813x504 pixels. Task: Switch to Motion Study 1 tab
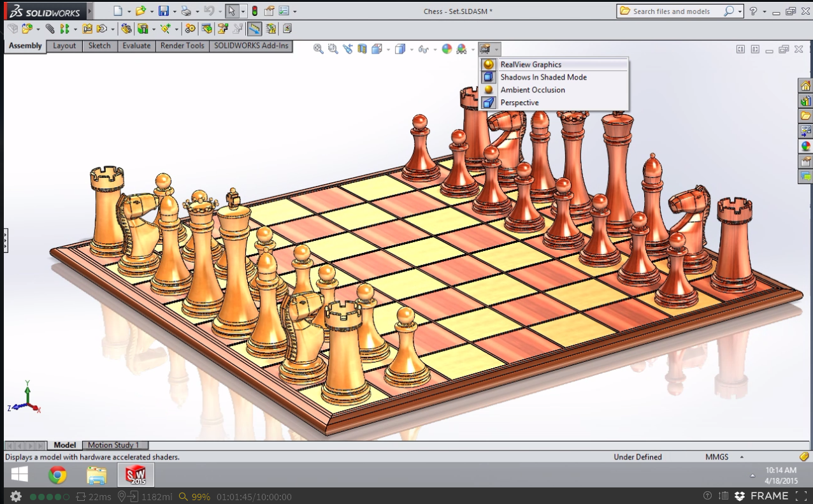click(114, 445)
